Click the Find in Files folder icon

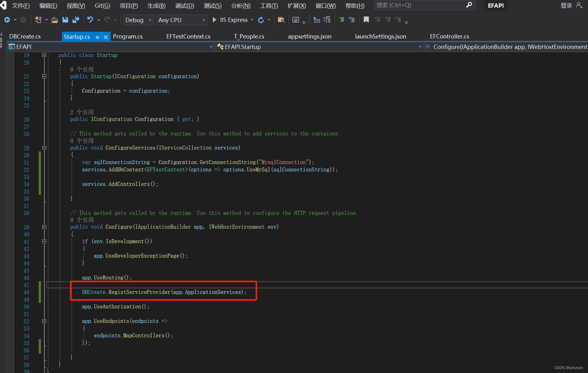[x=281, y=20]
